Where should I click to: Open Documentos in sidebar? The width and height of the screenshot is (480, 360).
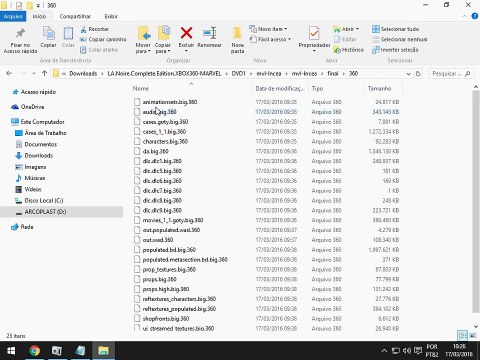(x=36, y=144)
